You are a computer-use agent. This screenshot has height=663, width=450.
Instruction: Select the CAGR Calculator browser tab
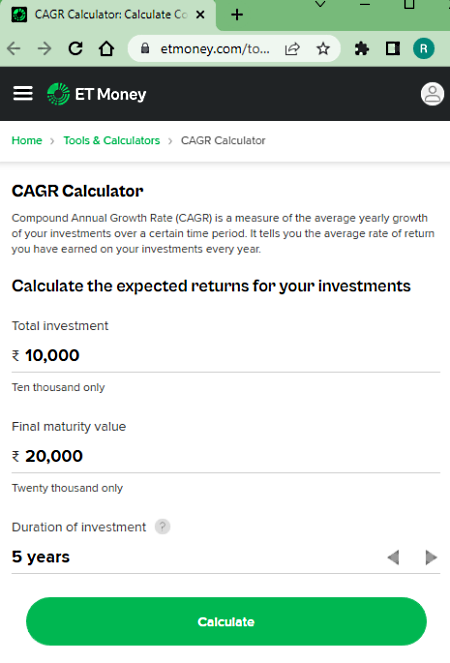pos(108,15)
